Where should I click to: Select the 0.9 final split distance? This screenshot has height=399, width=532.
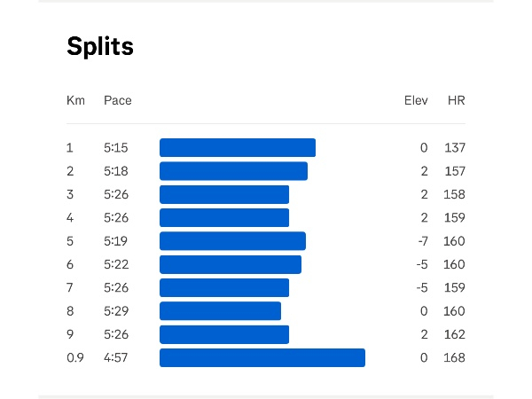(x=75, y=357)
